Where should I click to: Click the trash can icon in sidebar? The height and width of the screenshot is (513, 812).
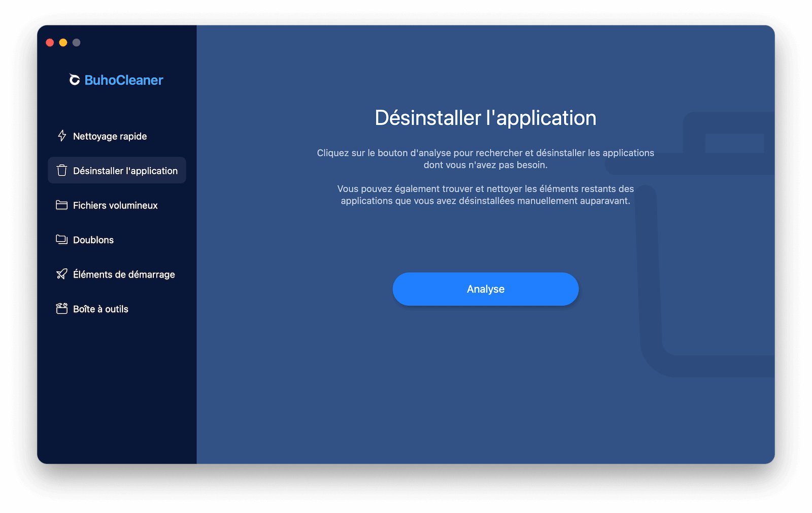[x=62, y=170]
